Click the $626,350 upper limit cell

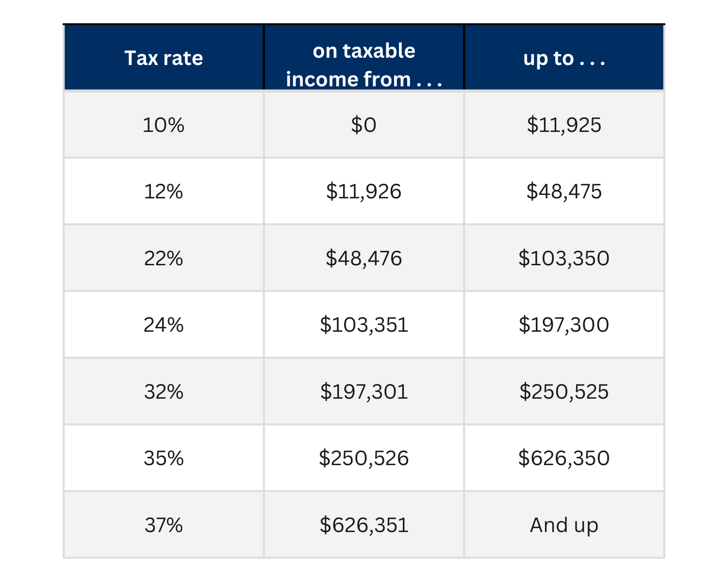click(564, 458)
